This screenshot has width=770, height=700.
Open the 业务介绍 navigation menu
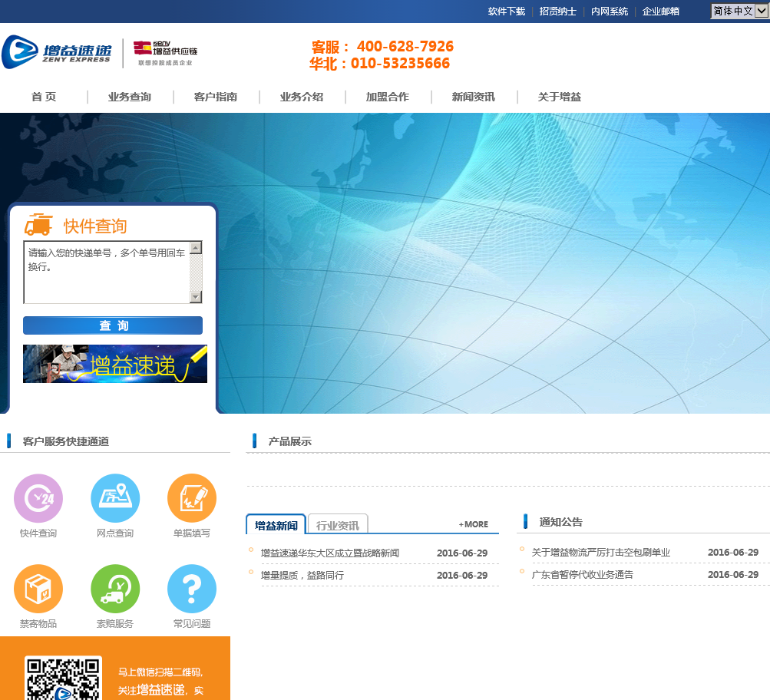coord(302,97)
